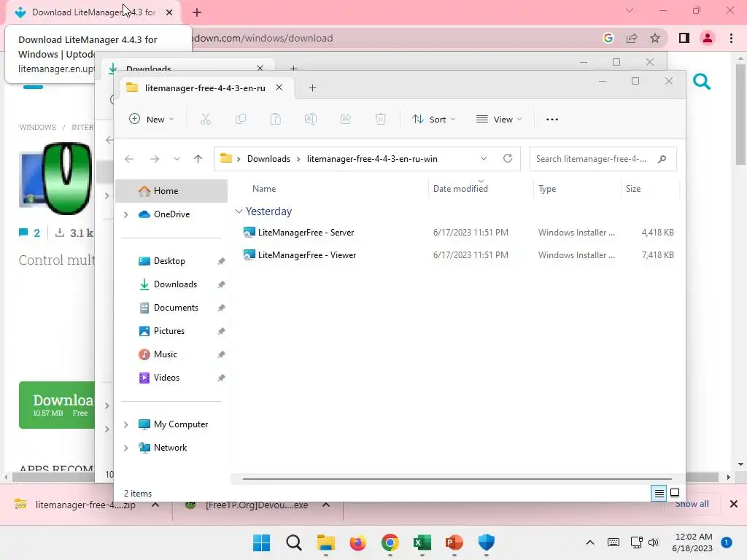
Task: Open File Explorer from taskbar
Action: 326,542
